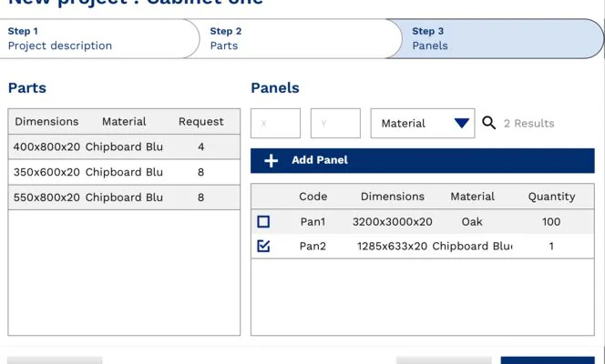This screenshot has height=364, width=605.
Task: Click the Request column header in Parts
Action: (x=200, y=122)
